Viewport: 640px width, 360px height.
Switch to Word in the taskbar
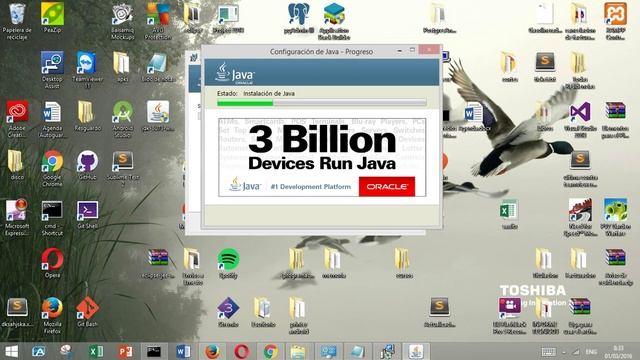183,351
